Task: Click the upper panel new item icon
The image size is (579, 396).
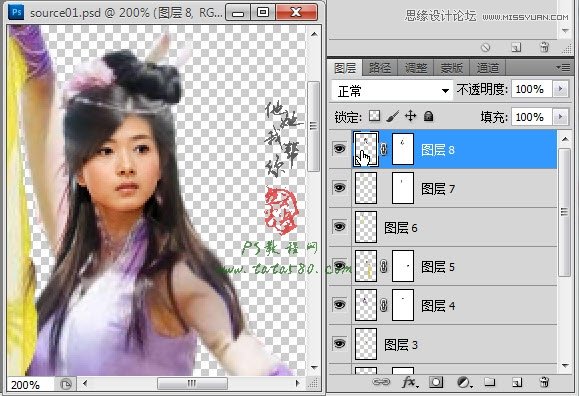Action: coord(516,47)
